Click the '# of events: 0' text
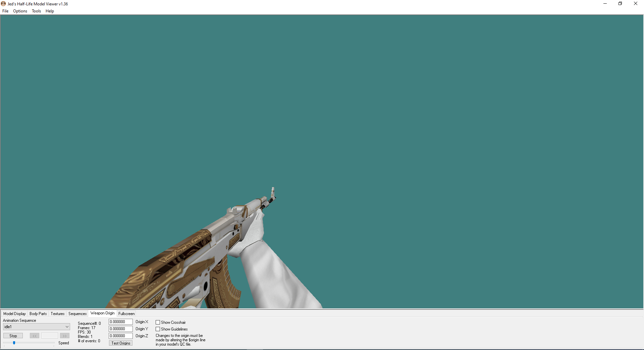The image size is (644, 350). 89,341
